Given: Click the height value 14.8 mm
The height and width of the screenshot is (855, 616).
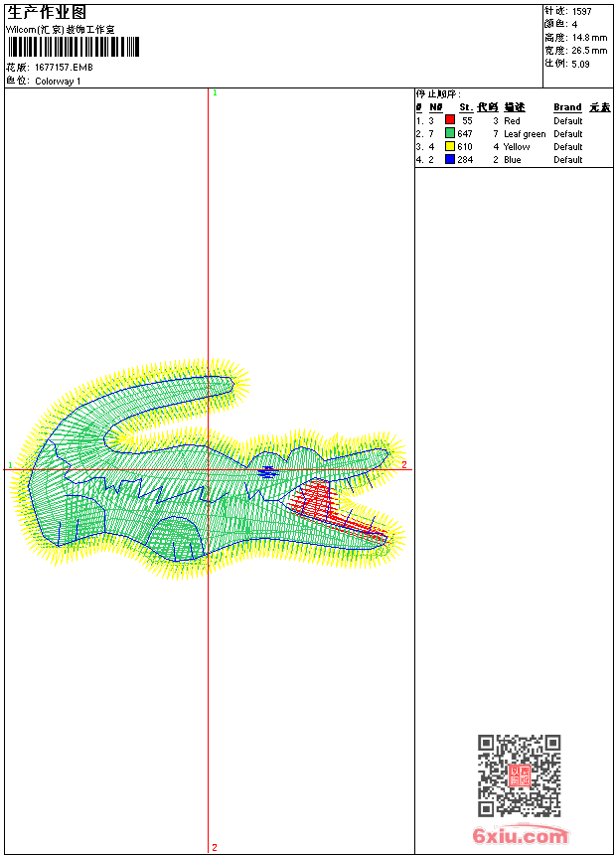Looking at the screenshot, I should [589, 38].
